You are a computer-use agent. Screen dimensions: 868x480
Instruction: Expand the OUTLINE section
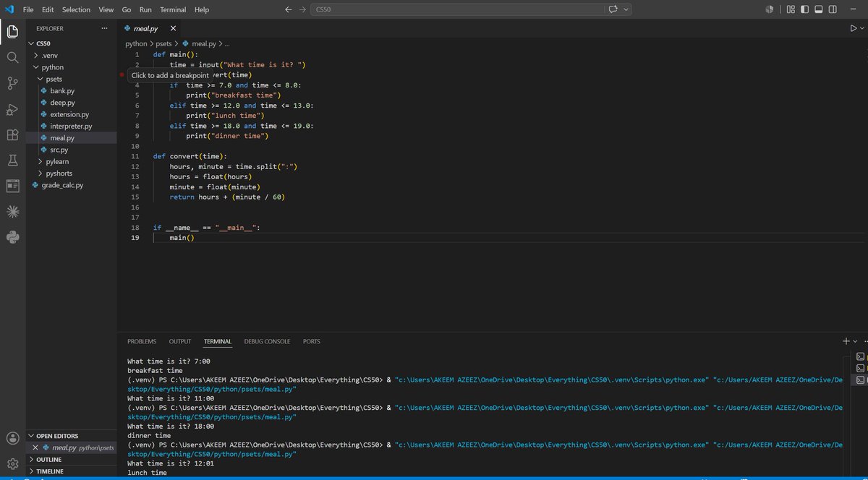[x=48, y=459]
